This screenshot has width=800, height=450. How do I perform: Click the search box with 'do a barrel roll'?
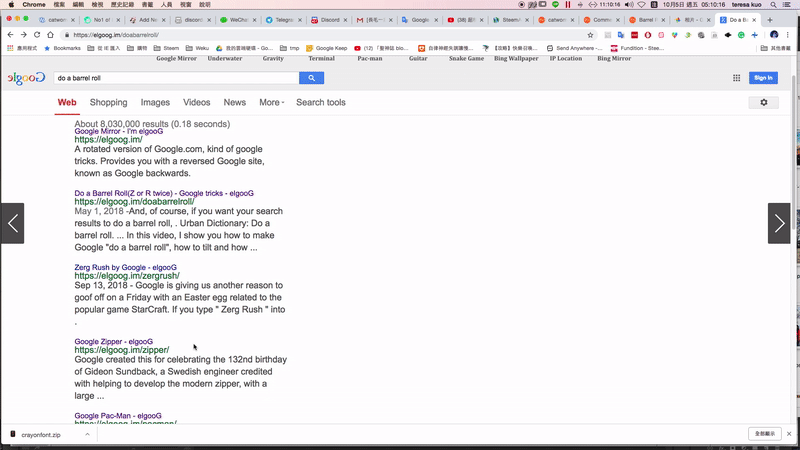[176, 78]
